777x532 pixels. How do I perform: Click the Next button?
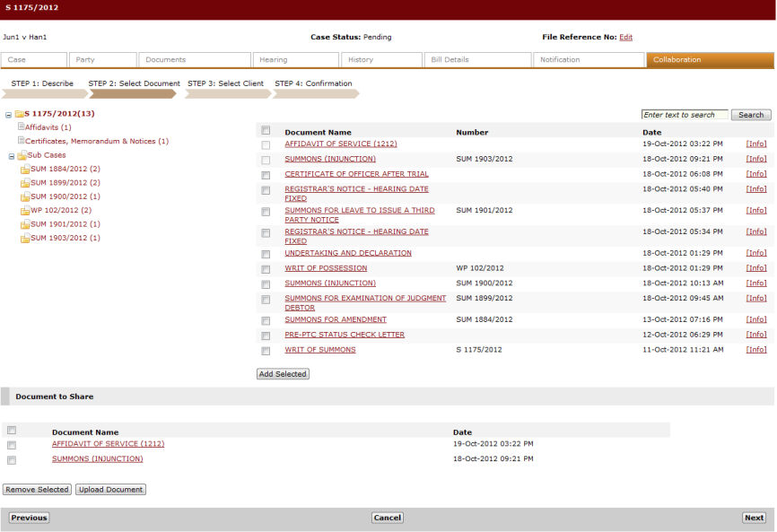(754, 518)
